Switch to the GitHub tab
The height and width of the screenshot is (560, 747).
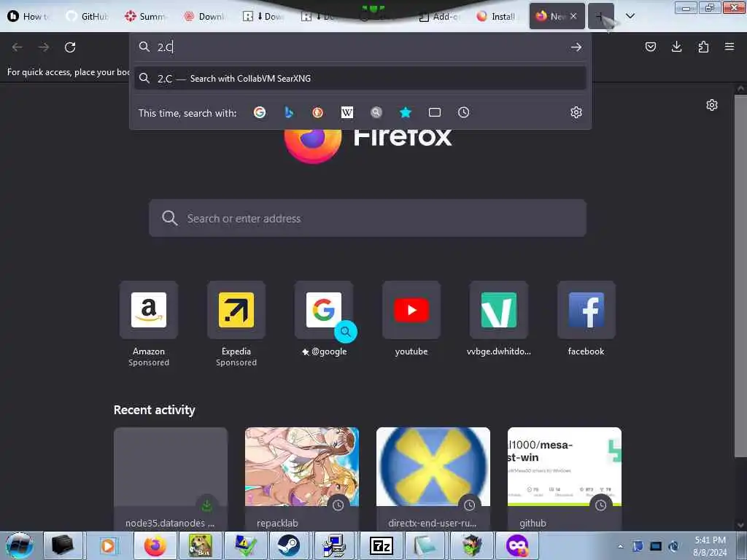tap(88, 16)
